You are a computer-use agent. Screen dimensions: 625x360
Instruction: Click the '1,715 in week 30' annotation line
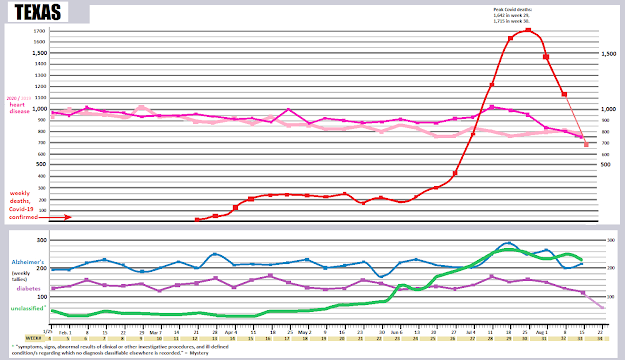click(x=511, y=21)
